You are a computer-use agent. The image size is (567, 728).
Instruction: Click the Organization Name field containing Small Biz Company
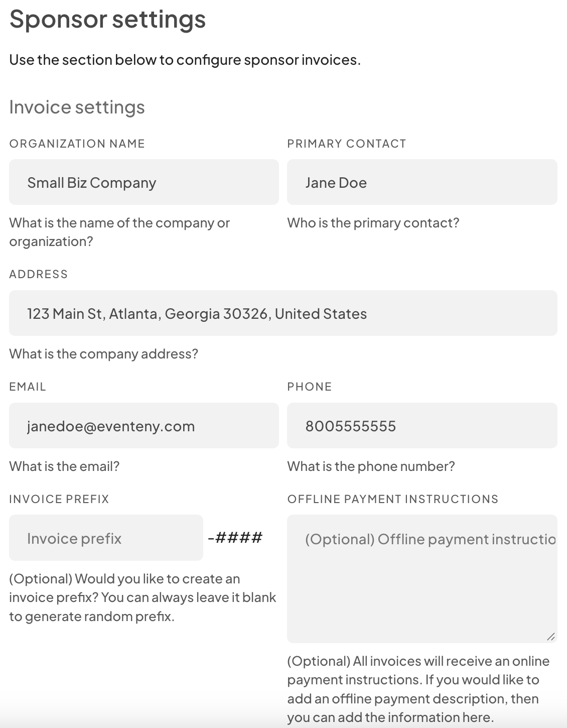144,182
